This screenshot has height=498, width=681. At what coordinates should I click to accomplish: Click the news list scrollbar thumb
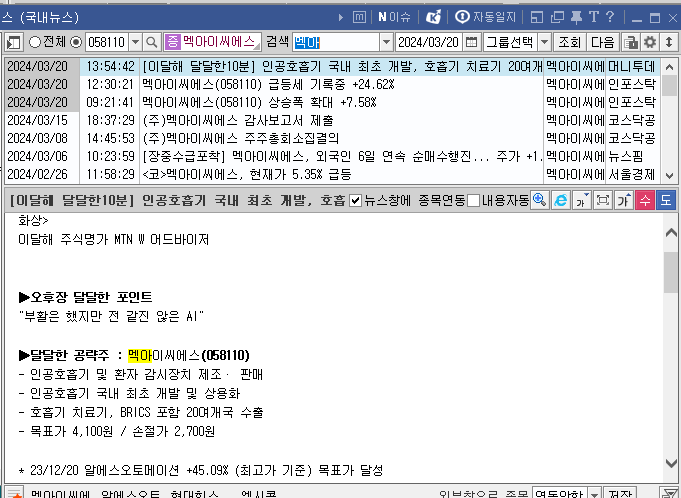click(x=669, y=86)
